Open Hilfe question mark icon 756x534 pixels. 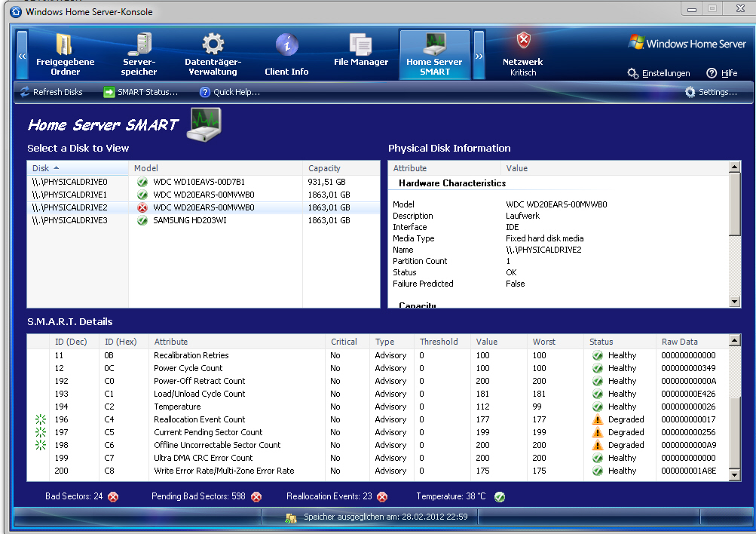(x=712, y=73)
